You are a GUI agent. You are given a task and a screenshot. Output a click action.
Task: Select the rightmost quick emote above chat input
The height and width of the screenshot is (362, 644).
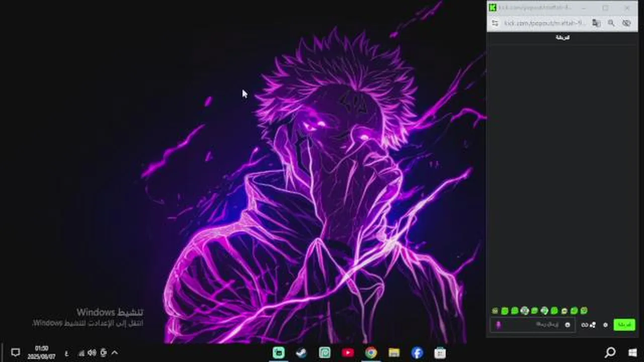pos(584,311)
